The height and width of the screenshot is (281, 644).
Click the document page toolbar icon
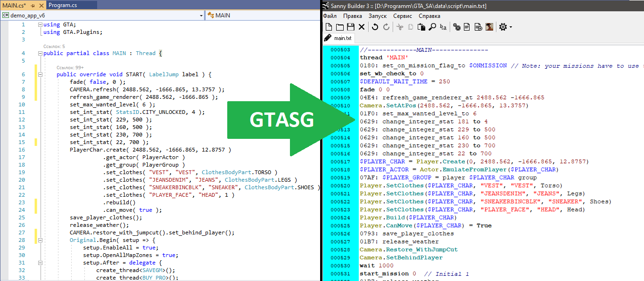click(x=467, y=27)
